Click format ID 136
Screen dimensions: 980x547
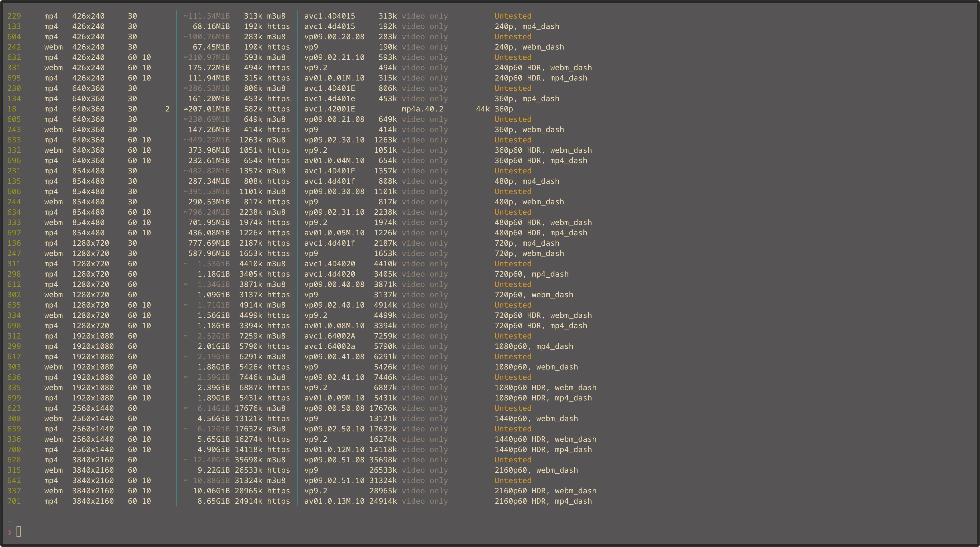tap(14, 243)
